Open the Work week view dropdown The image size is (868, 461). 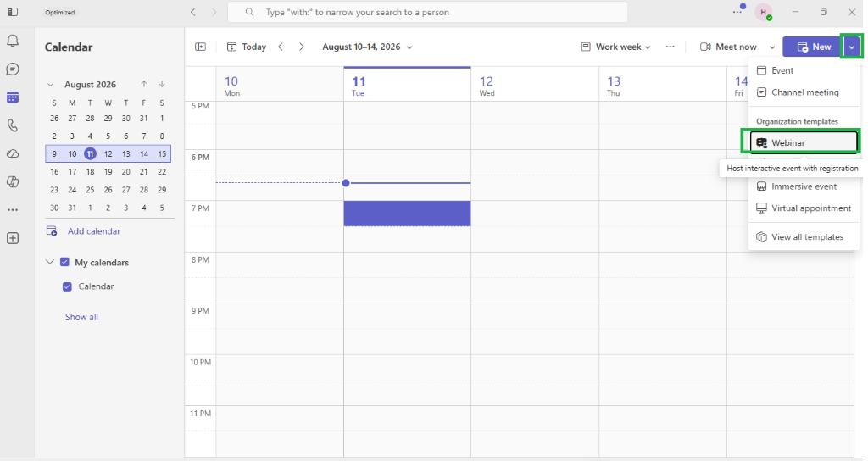(x=615, y=47)
